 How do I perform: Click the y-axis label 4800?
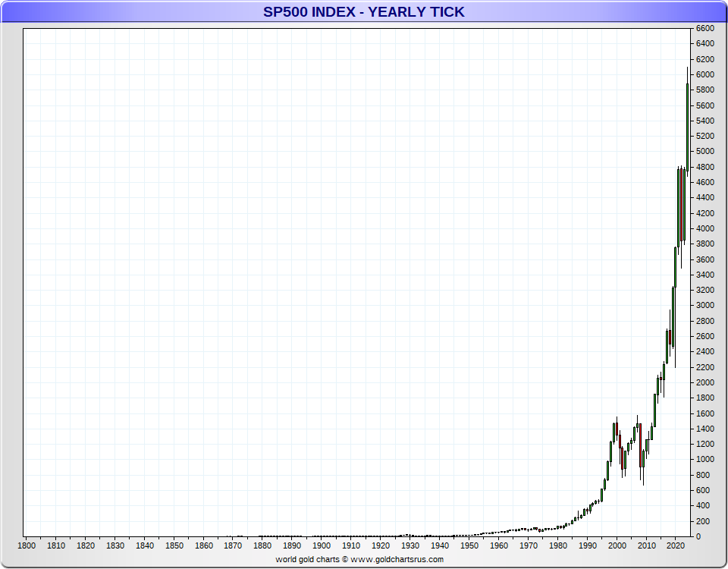pyautogui.click(x=704, y=167)
